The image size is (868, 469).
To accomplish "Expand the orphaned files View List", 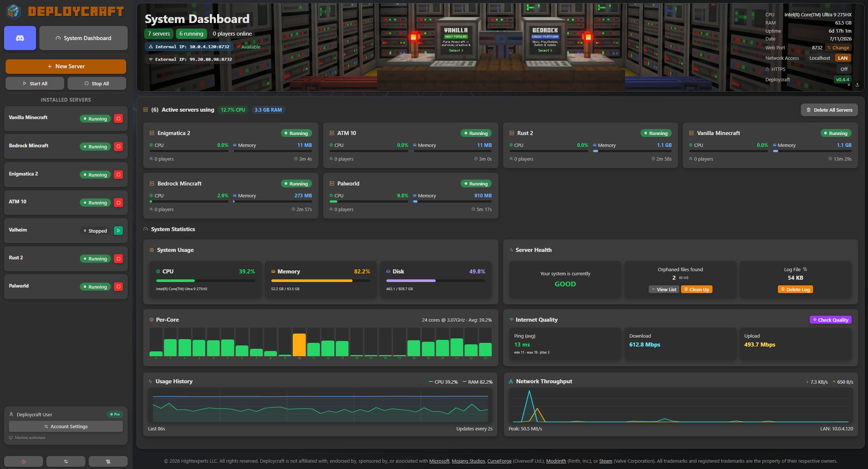I will pos(664,289).
